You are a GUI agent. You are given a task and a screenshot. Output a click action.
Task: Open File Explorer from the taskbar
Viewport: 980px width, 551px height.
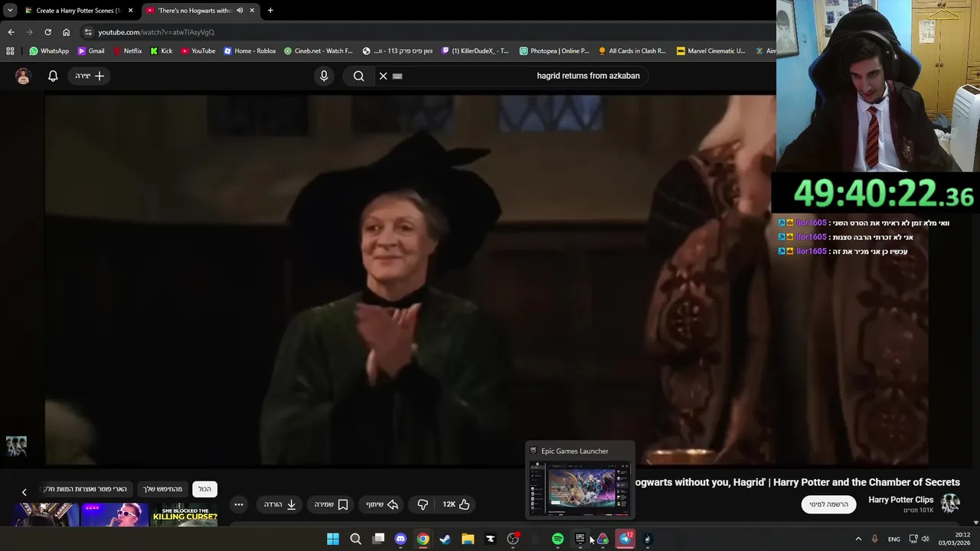pos(468,539)
